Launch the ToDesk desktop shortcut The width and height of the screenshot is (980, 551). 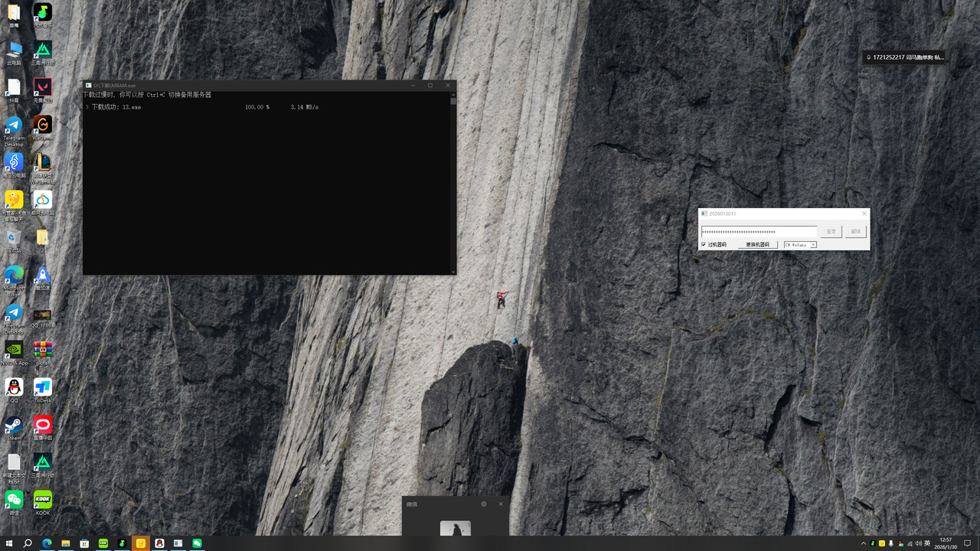pos(43,390)
